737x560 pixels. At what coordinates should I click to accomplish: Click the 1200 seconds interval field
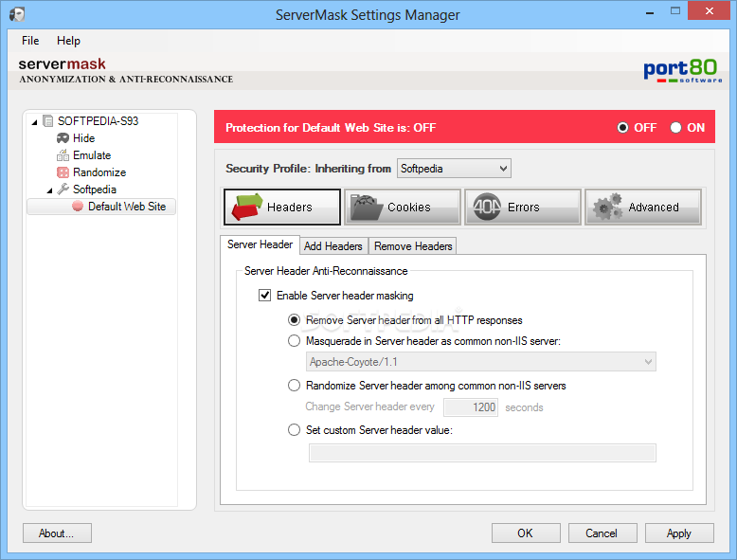click(x=471, y=407)
